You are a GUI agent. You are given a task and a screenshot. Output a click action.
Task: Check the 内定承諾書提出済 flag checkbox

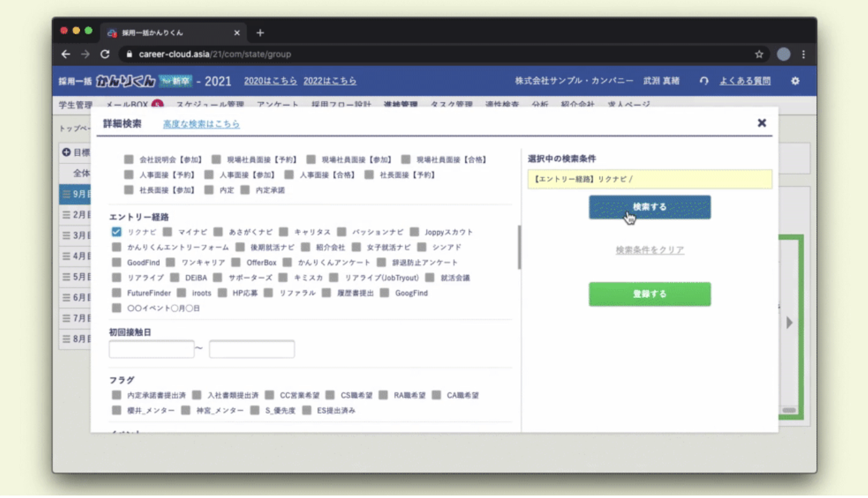(x=116, y=395)
